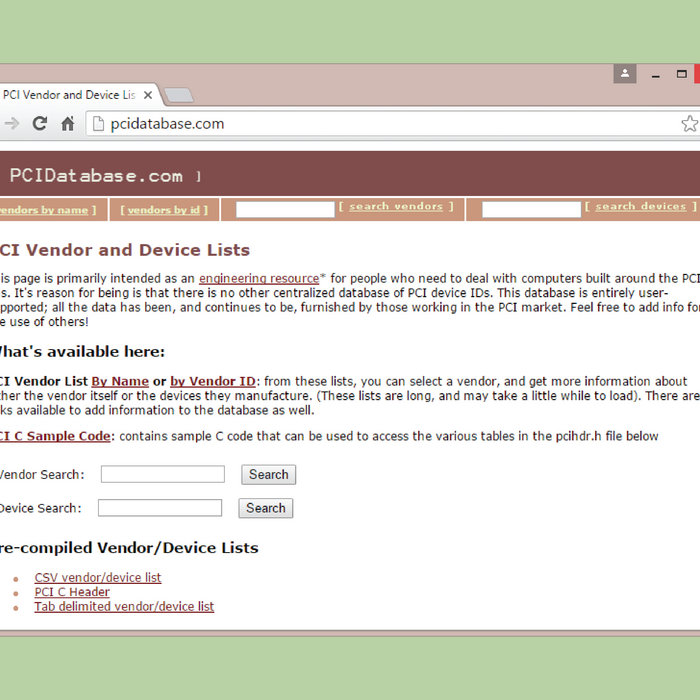Open a new browser tab

point(179,95)
